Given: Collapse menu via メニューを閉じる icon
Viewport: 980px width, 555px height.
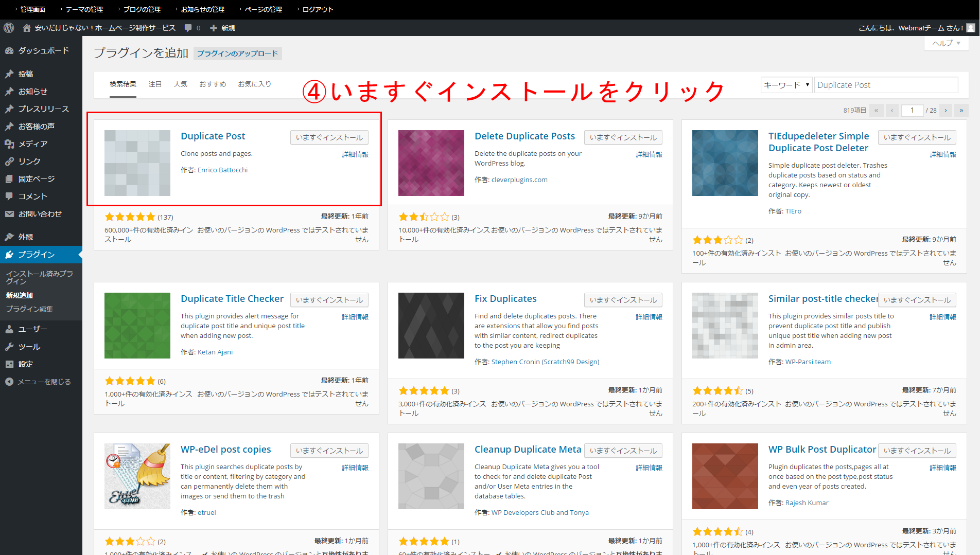Looking at the screenshot, I should coord(9,382).
